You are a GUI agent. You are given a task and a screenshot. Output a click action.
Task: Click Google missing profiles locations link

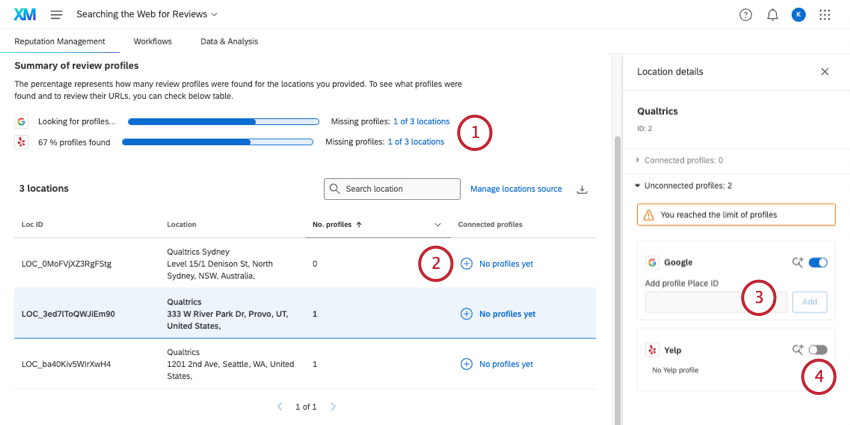421,121
